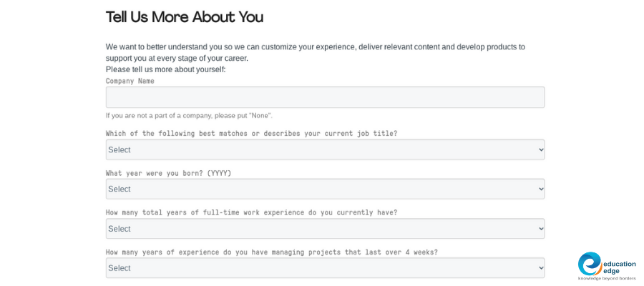644x286 pixels.
Task: Click the full-time work experience question label
Action: [x=251, y=212]
